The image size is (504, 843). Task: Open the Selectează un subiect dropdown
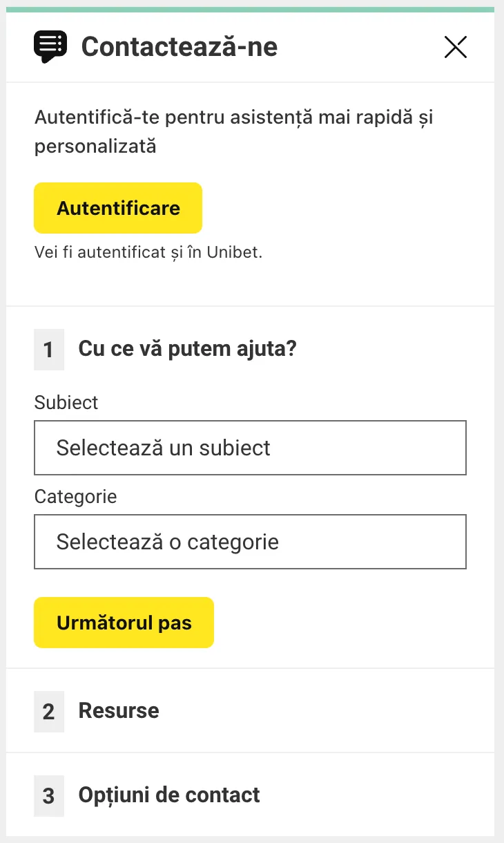pos(250,447)
